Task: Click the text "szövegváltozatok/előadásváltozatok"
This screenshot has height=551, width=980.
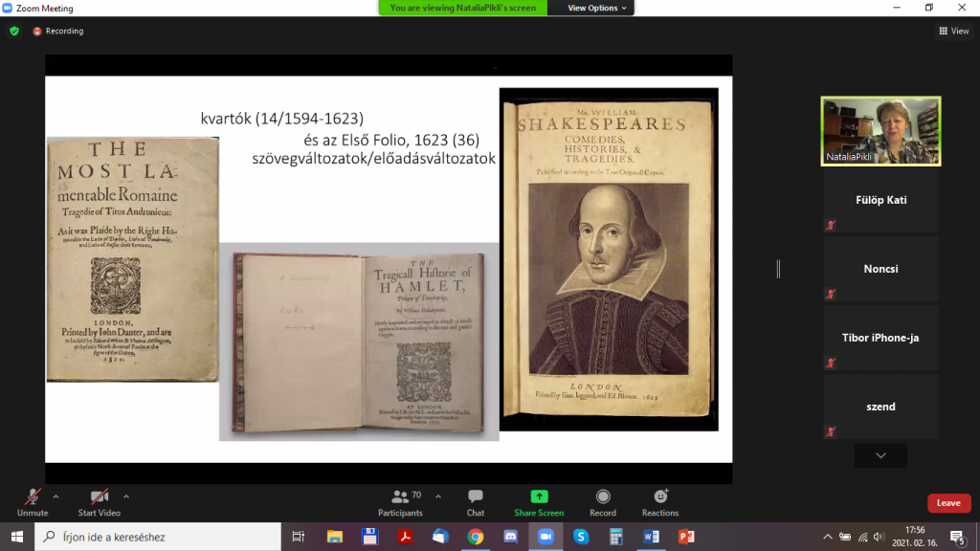Action: 374,159
